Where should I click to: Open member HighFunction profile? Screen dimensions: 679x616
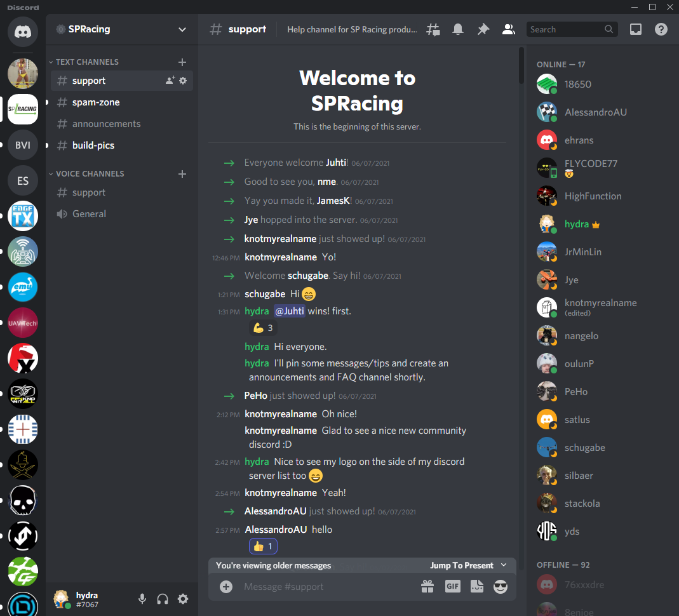click(x=601, y=196)
